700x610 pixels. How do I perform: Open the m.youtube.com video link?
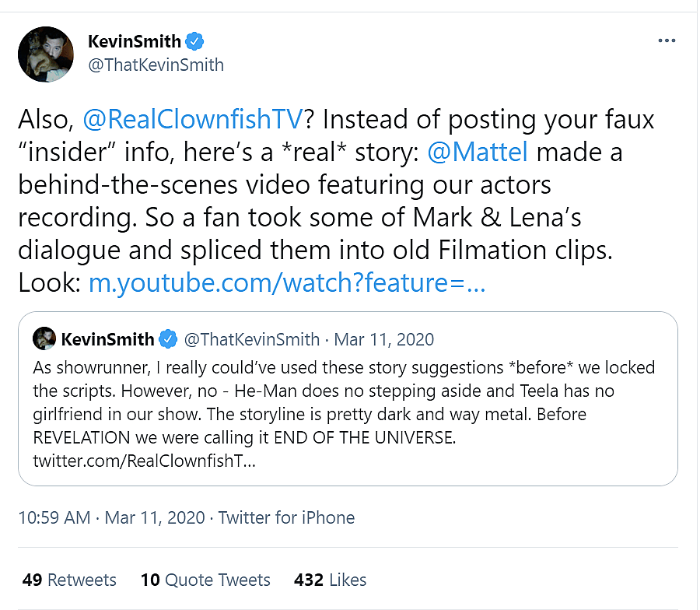(x=287, y=283)
